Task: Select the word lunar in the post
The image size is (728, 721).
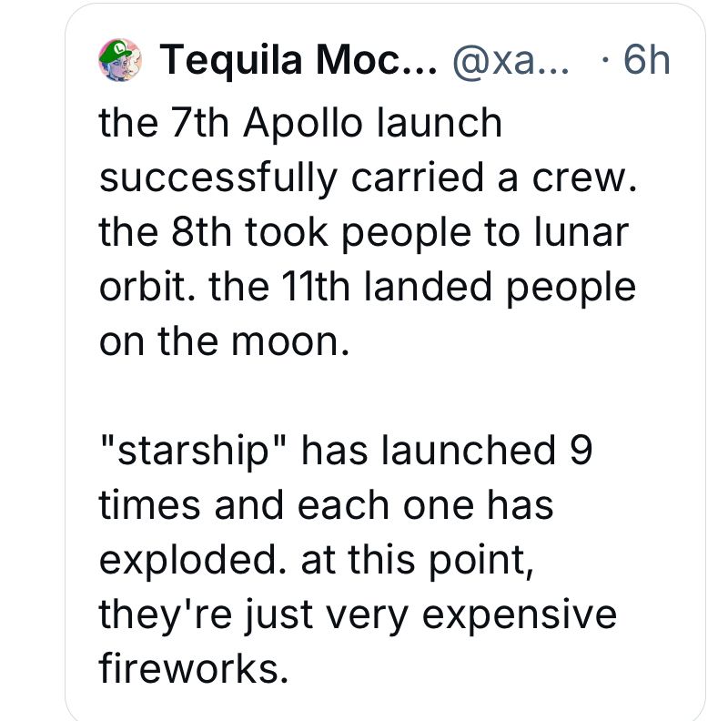Action: (x=581, y=232)
